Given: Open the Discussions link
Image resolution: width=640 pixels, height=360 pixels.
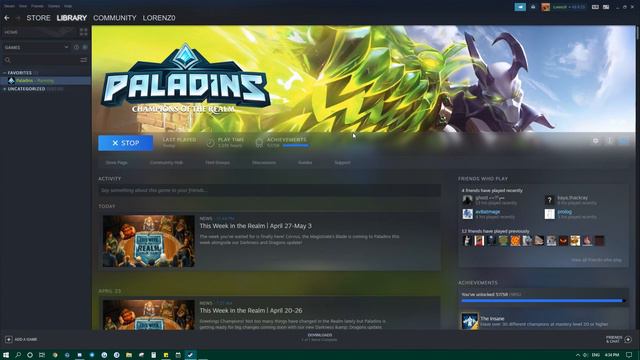Looking at the screenshot, I should (x=264, y=162).
